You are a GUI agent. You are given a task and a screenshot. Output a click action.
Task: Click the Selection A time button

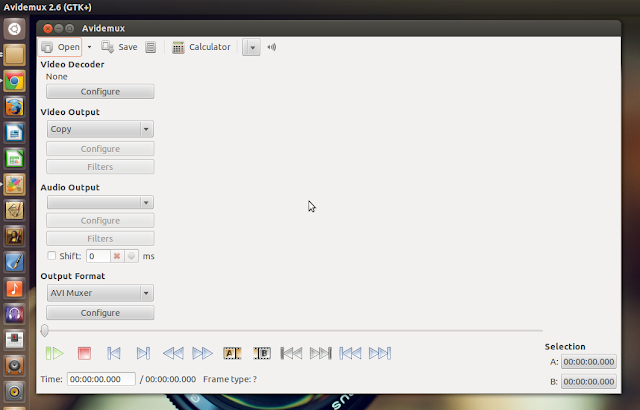point(589,362)
